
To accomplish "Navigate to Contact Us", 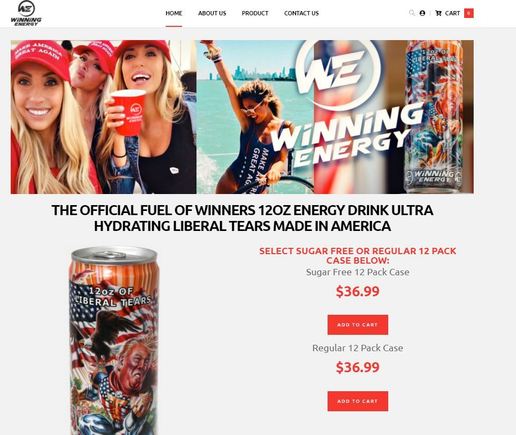I will click(x=301, y=13).
